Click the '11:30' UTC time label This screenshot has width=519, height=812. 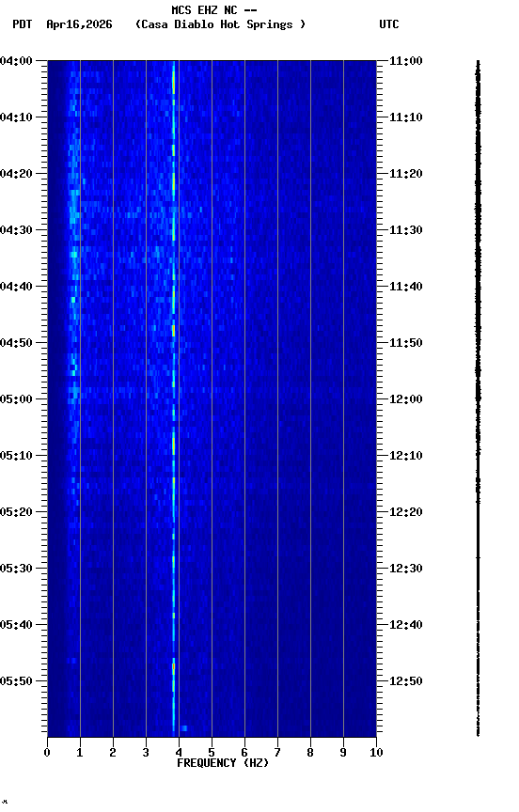coord(406,230)
